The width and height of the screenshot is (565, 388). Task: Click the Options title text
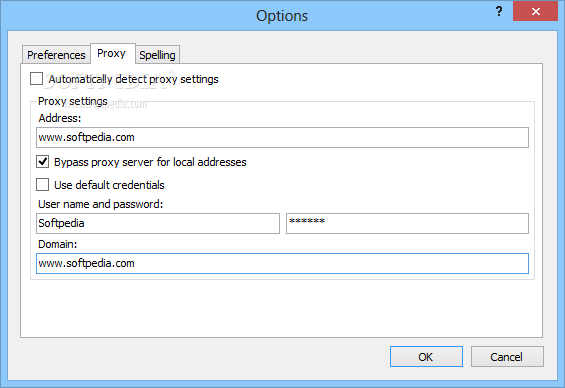282,16
